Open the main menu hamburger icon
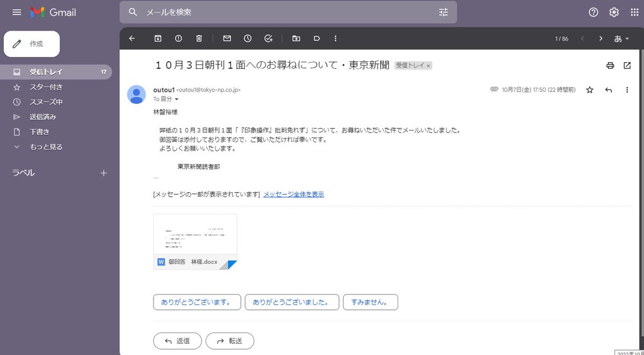The height and width of the screenshot is (355, 644). click(x=17, y=12)
